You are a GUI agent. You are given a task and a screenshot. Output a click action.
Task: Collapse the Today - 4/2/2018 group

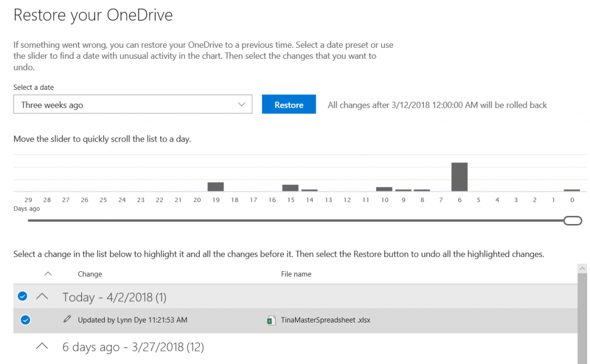click(41, 296)
